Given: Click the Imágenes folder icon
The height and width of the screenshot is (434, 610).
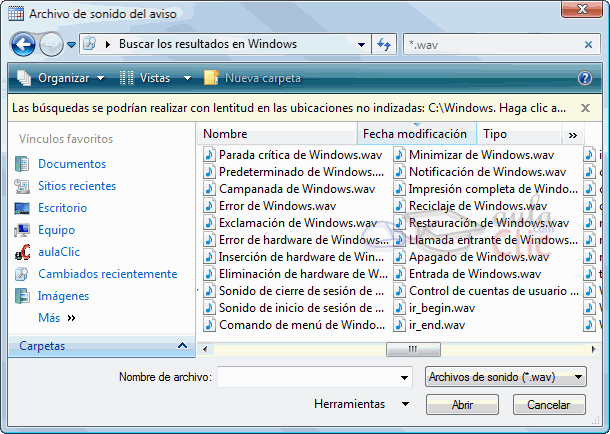Looking at the screenshot, I should click(x=22, y=296).
